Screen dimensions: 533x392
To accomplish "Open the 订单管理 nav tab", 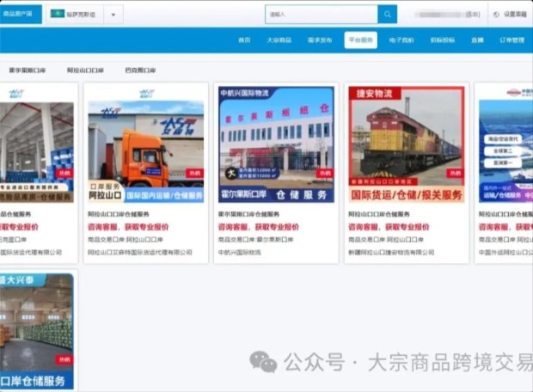I will pos(512,40).
